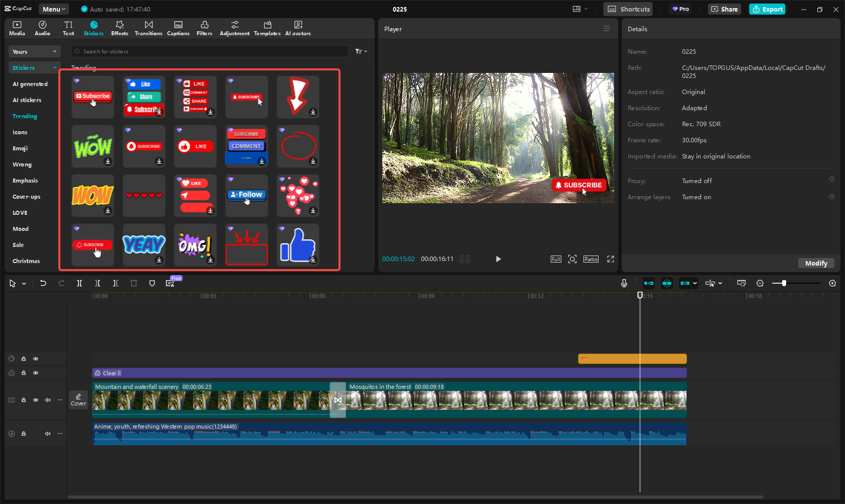Select the Emoji sticker category
The image size is (845, 504).
point(20,148)
